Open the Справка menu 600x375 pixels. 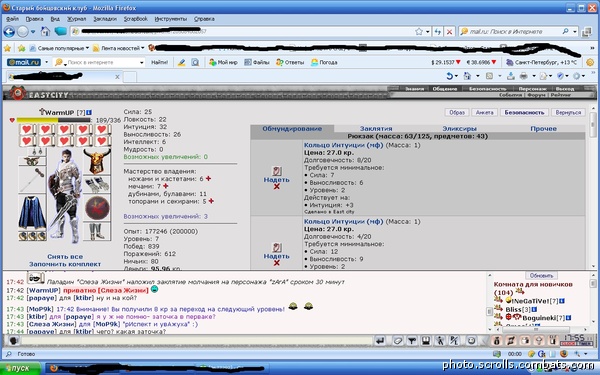pyautogui.click(x=204, y=19)
